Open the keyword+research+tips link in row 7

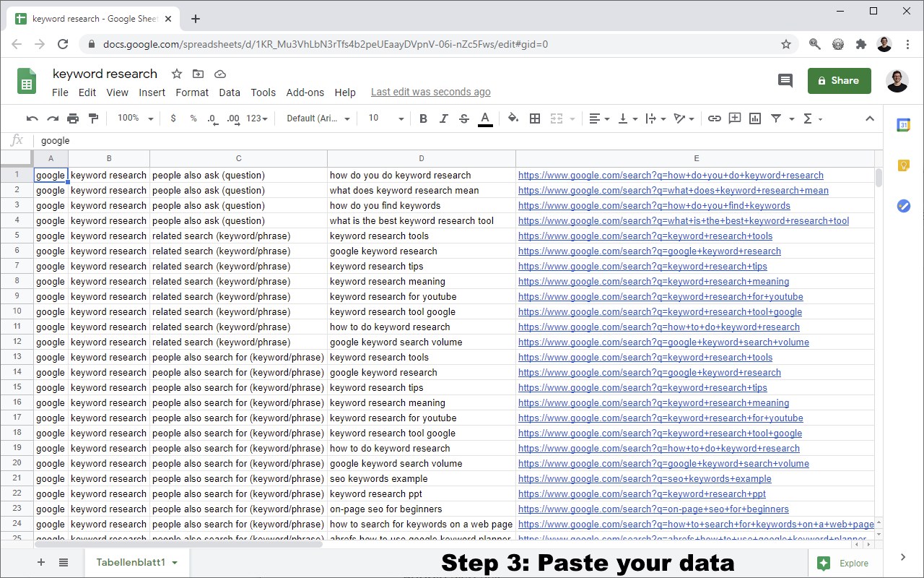pos(642,267)
